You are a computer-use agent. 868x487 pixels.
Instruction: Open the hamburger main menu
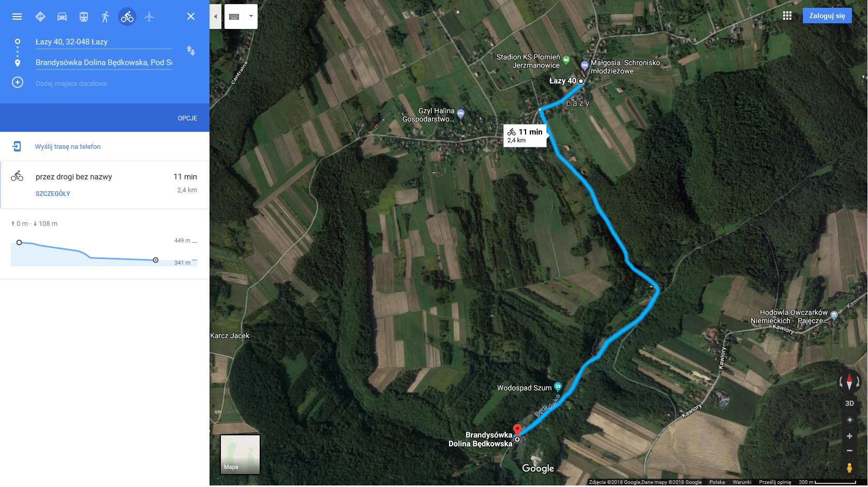click(x=17, y=17)
